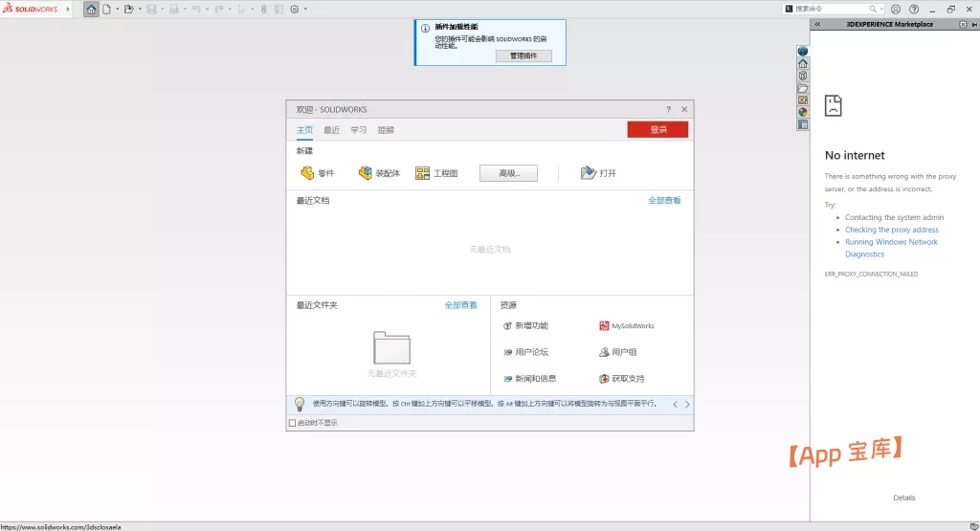Open the Design Library tab in task pane

tap(803, 76)
